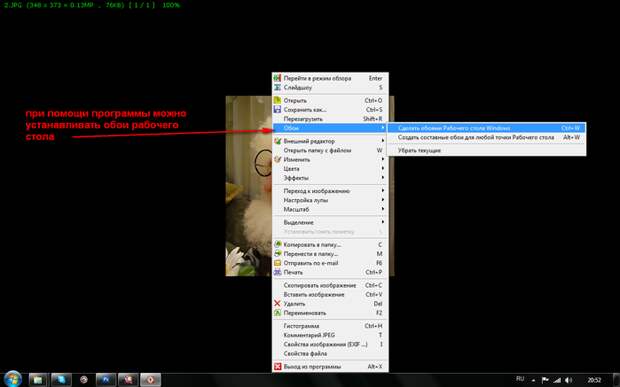The width and height of the screenshot is (620, 387).
Task: Open Свойства изображения (EXIF) entry
Action: click(330, 344)
